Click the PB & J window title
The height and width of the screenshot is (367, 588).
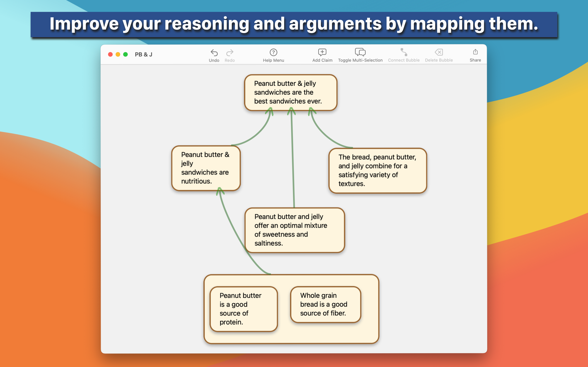[144, 55]
